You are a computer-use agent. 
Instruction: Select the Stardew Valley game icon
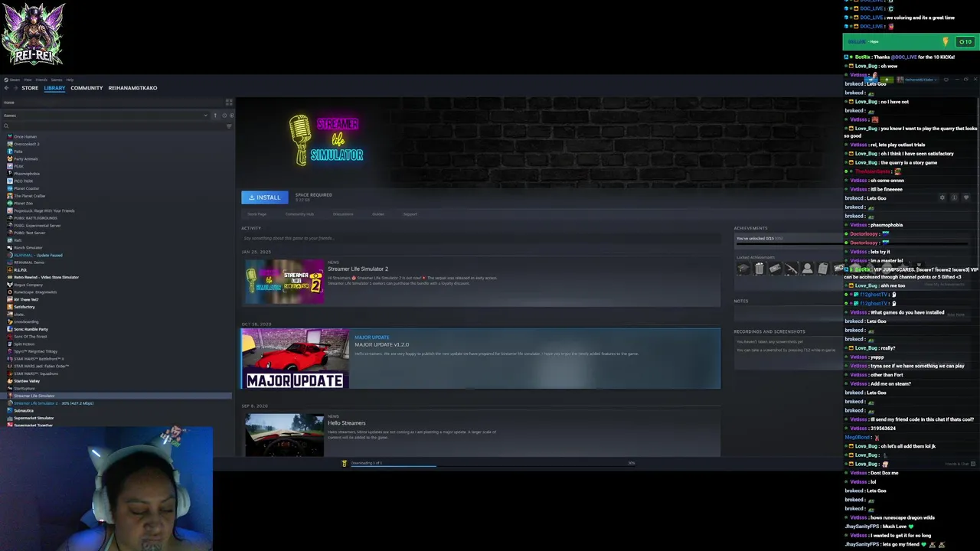(x=9, y=380)
